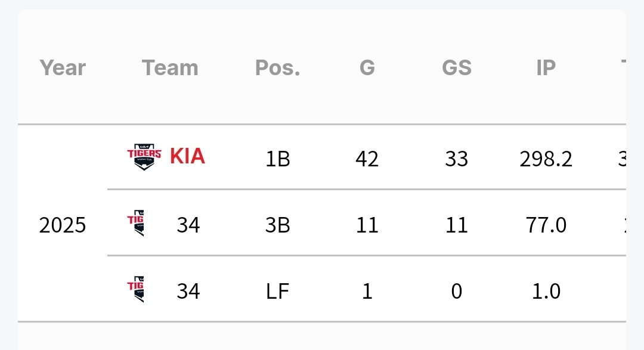Click the 34 team number in 3B row

click(188, 225)
